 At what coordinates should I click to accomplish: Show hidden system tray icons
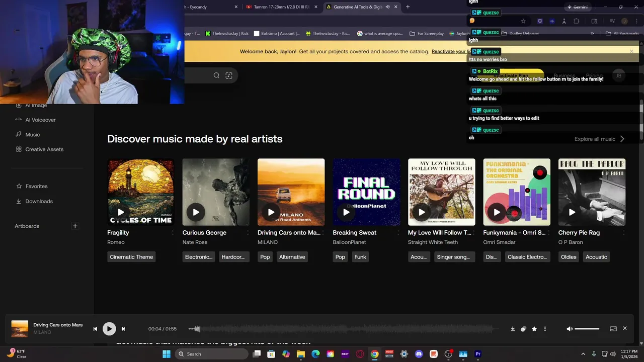coord(583,354)
